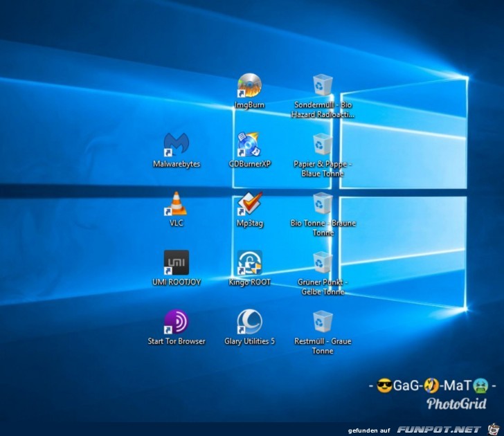Click the 'Bio Tonne - Braune Tonne' label
The height and width of the screenshot is (436, 504).
pos(323,228)
